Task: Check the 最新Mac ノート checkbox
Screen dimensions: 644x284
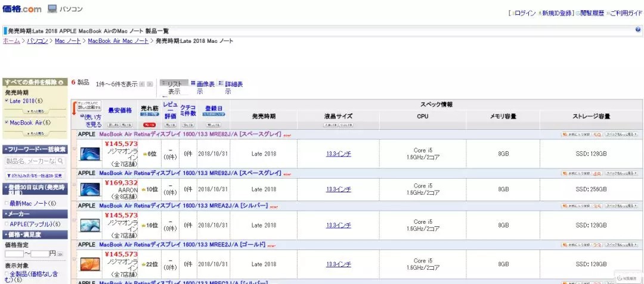Action: 7,204
